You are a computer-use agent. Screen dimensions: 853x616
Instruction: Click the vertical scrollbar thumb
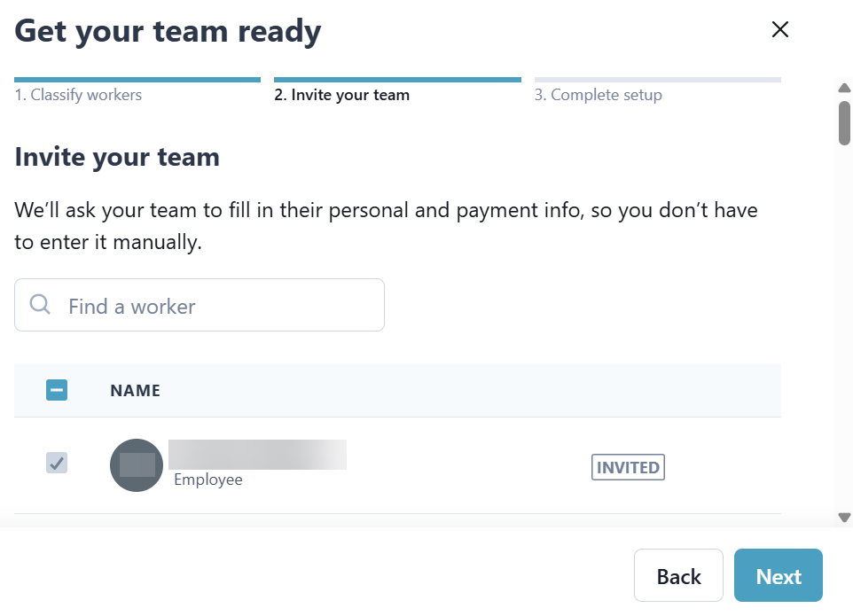point(844,122)
